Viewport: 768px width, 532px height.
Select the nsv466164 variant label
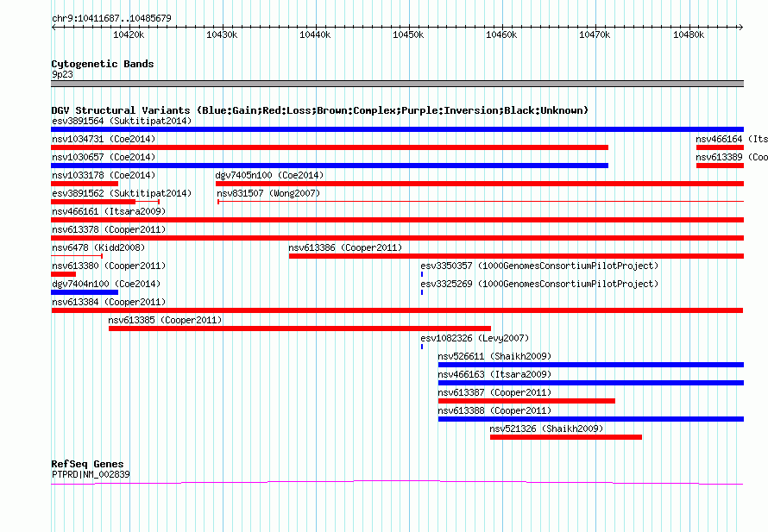(x=731, y=139)
